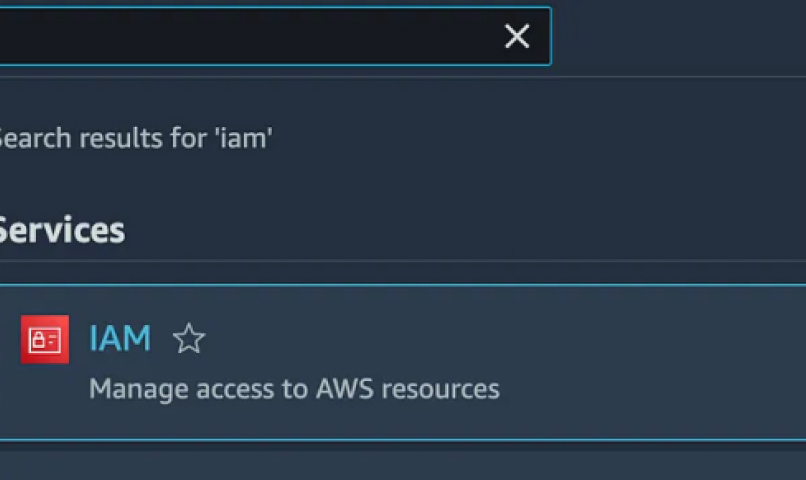Click the empty panel below the IAM result

pos(403,463)
